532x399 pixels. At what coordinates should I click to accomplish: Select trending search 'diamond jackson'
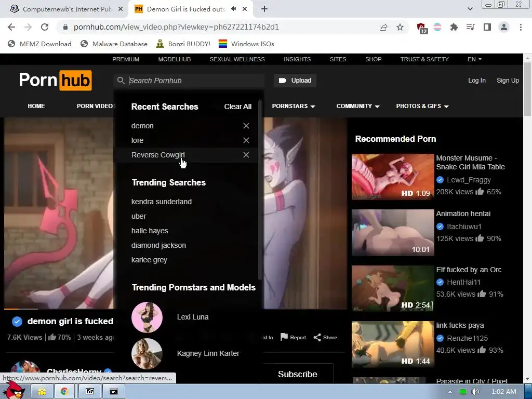158,245
